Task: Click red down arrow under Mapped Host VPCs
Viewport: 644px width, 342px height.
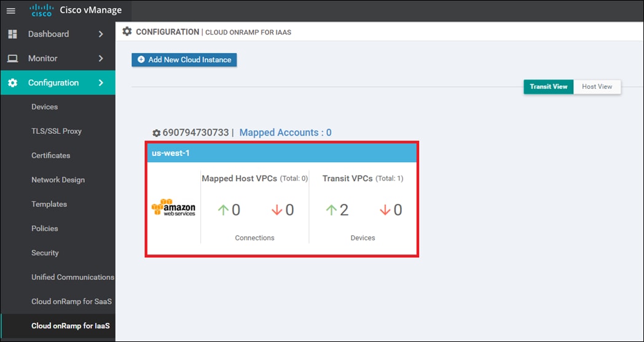Action: tap(277, 210)
